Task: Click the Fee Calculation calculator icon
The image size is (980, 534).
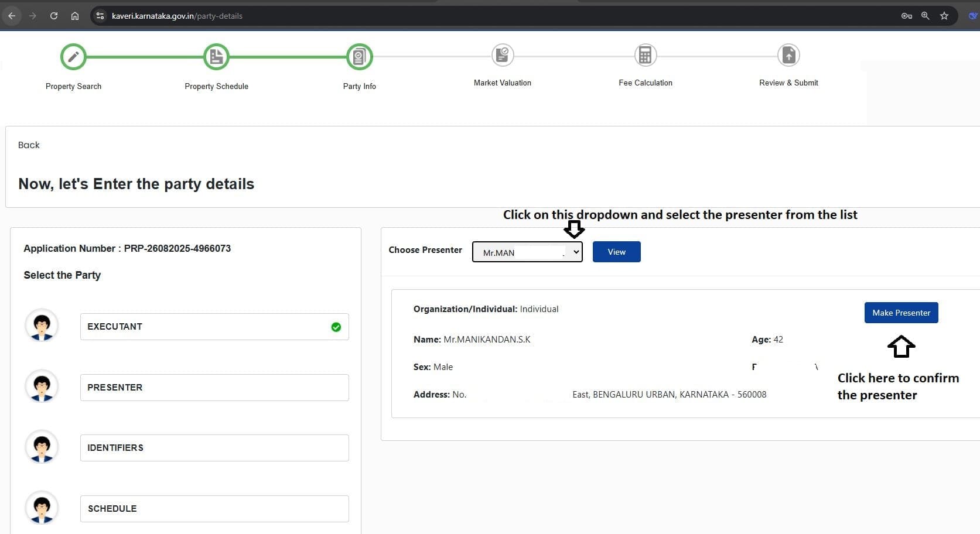Action: tap(645, 55)
